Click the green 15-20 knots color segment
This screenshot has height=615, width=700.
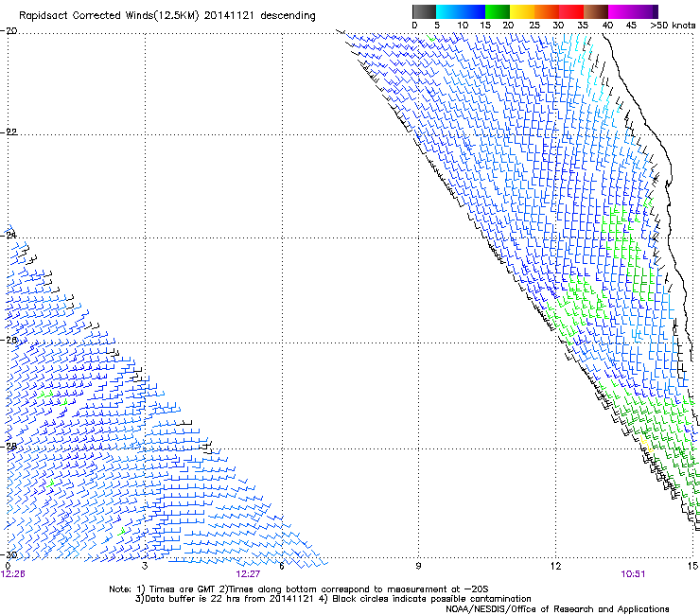pos(498,11)
